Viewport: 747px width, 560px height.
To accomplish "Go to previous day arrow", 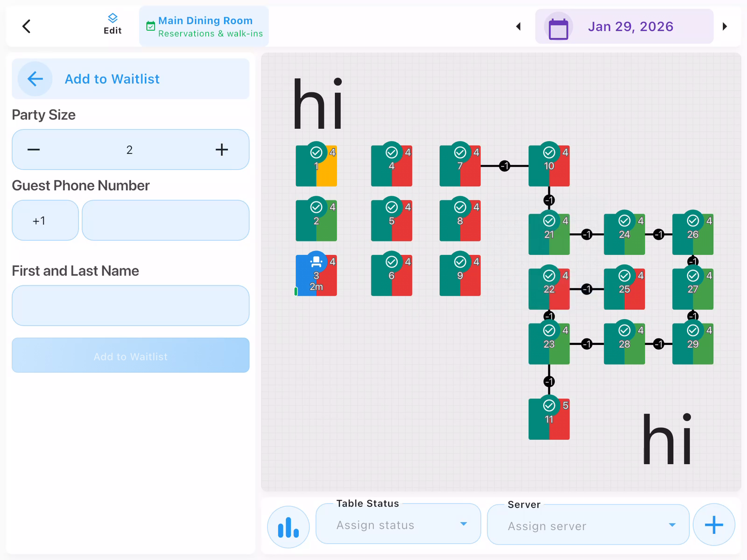I will coord(518,27).
